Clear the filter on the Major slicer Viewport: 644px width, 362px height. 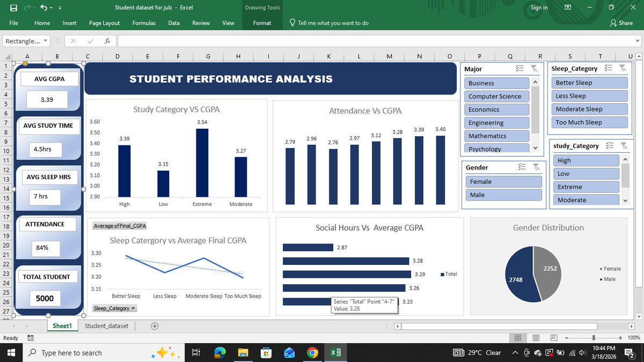click(x=534, y=69)
